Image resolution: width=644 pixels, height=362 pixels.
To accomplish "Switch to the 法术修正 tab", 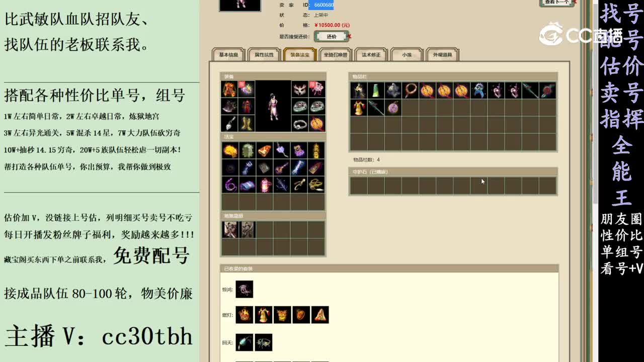I will (371, 55).
